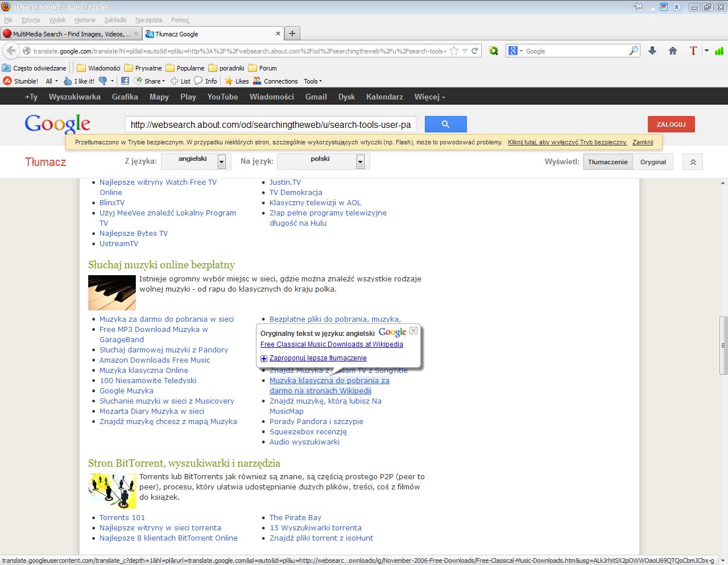Click Zaproponuj lepsze tłumaczenie link
The height and width of the screenshot is (565, 728).
[x=318, y=358]
